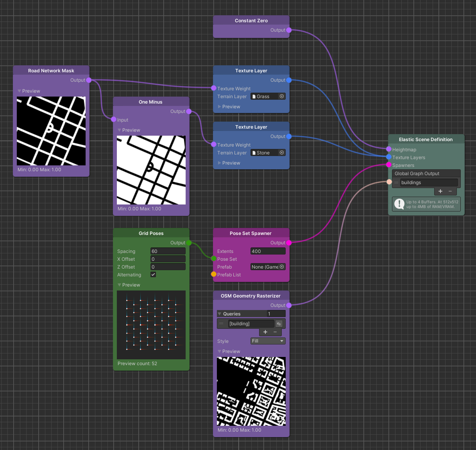Click the Constant Zero Output port
This screenshot has height=450, width=476.
click(289, 30)
